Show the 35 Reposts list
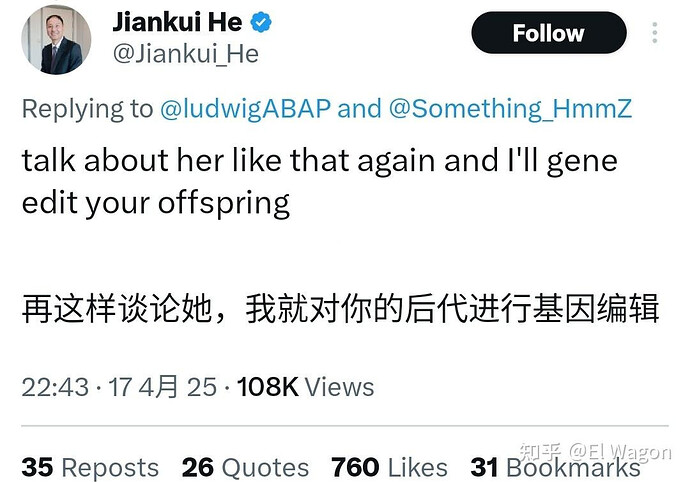690x482 pixels. pos(90,467)
